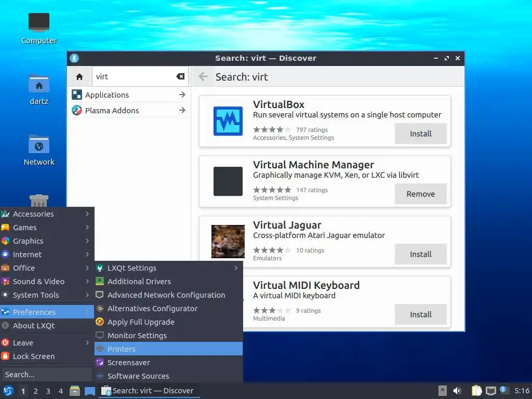The width and height of the screenshot is (532, 399).
Task: Go back using the arrow beside Search: virt
Action: [x=203, y=77]
